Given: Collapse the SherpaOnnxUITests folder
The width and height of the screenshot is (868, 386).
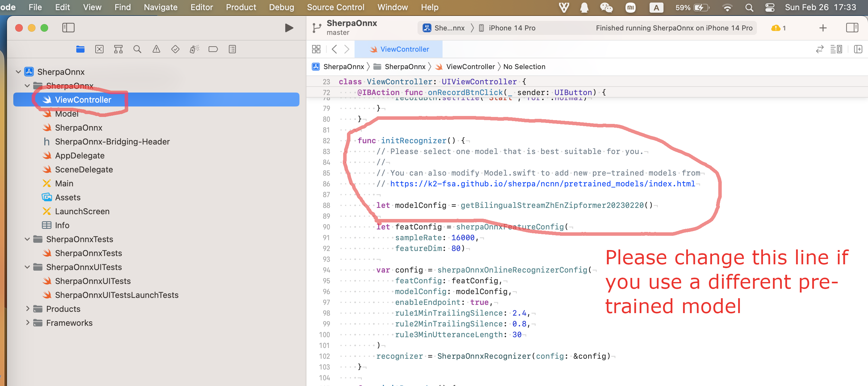Looking at the screenshot, I should tap(27, 267).
